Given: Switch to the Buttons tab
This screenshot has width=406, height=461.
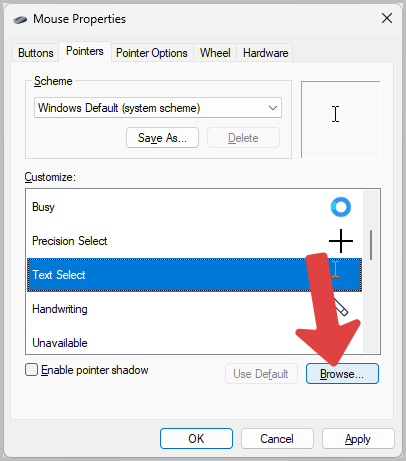Looking at the screenshot, I should click(36, 53).
